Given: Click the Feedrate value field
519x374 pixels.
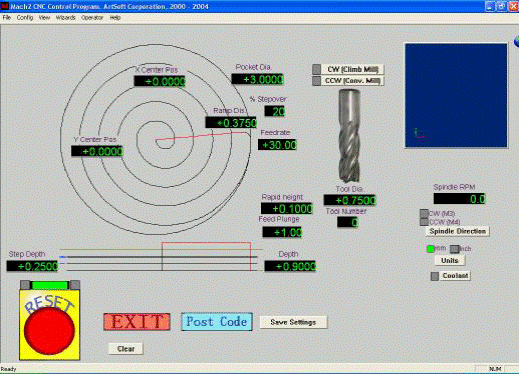Looking at the screenshot, I should tap(277, 145).
